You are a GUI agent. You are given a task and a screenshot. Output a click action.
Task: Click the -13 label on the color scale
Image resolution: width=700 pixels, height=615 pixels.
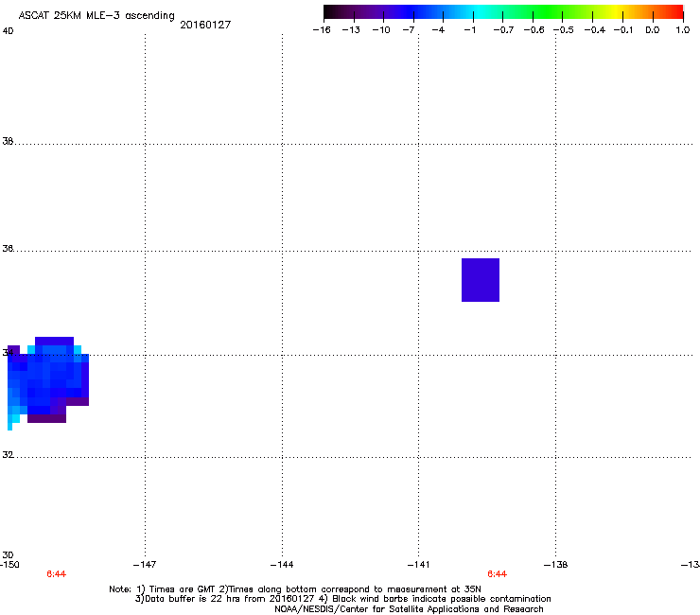[x=351, y=30]
